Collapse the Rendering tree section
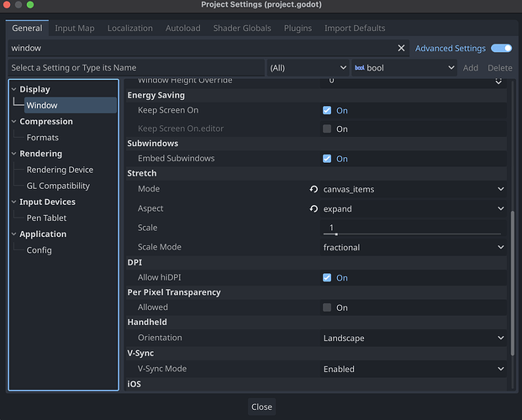This screenshot has height=420, width=522. [x=14, y=154]
